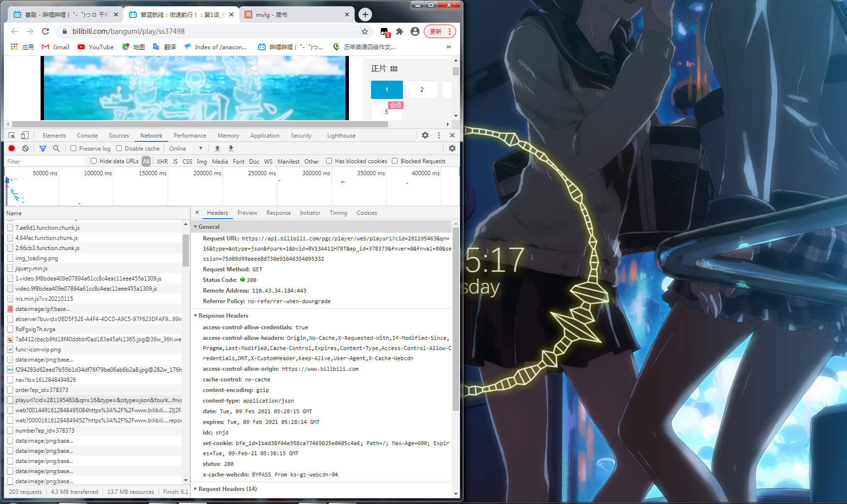This screenshot has width=847, height=504.
Task: Click the page horizontal scrollbar
Action: pyautogui.click(x=200, y=125)
